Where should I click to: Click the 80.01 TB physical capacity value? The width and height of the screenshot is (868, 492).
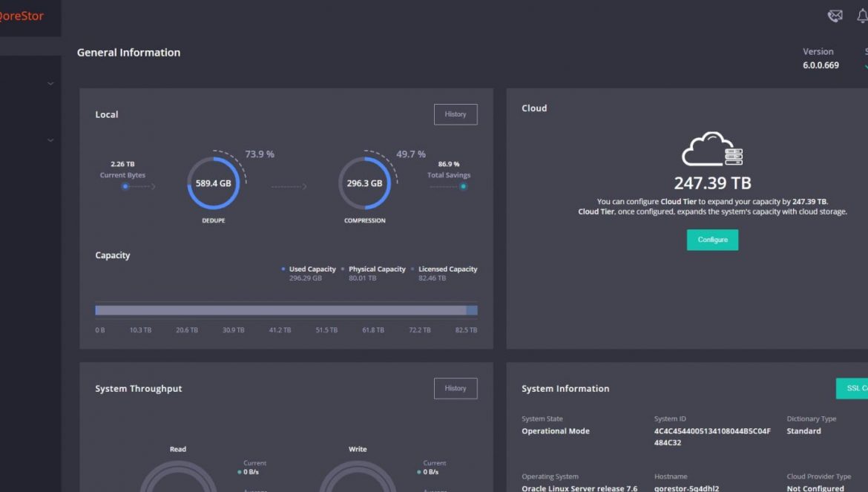[x=363, y=278]
